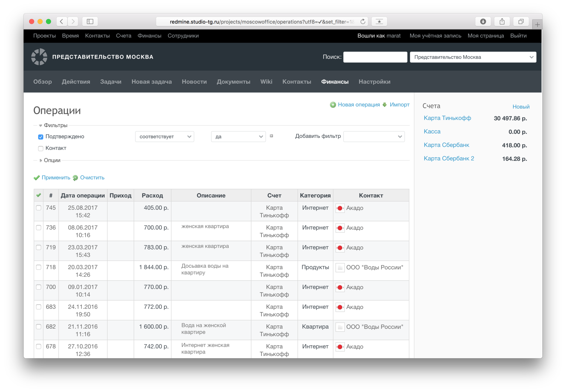This screenshot has height=392, width=566.
Task: Open the Карта Тинькофф account link
Action: pos(447,118)
